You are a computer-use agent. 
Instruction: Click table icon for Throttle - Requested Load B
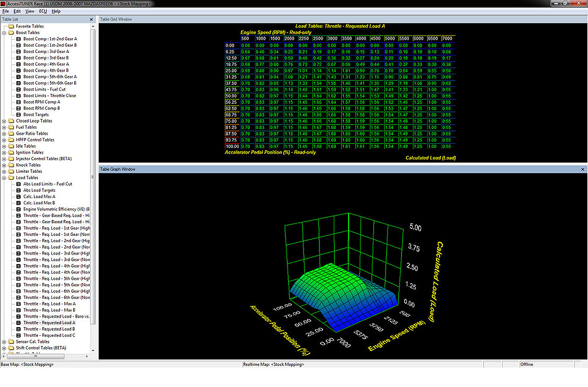coord(19,329)
